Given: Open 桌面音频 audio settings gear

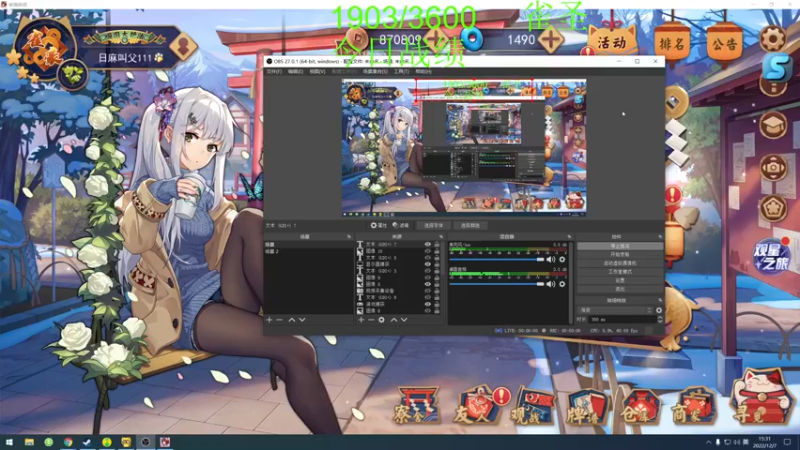Looking at the screenshot, I should [x=562, y=284].
